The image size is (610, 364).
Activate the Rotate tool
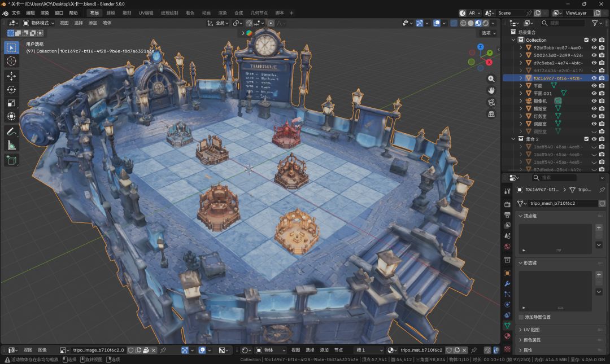[11, 89]
